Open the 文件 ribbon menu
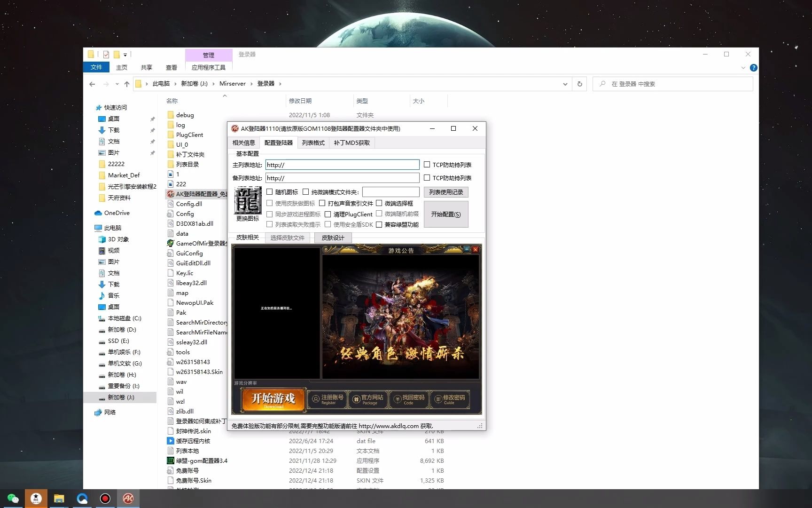The width and height of the screenshot is (812, 508). (x=96, y=67)
